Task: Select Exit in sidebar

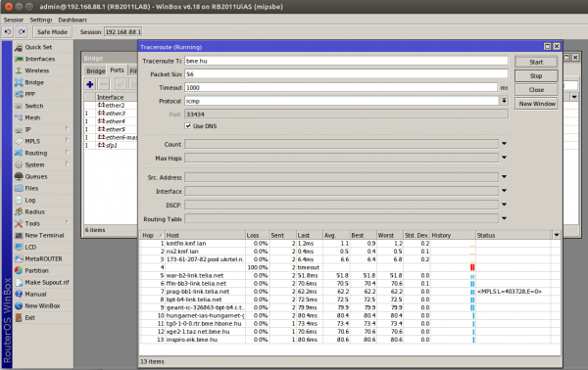Action: (30, 317)
